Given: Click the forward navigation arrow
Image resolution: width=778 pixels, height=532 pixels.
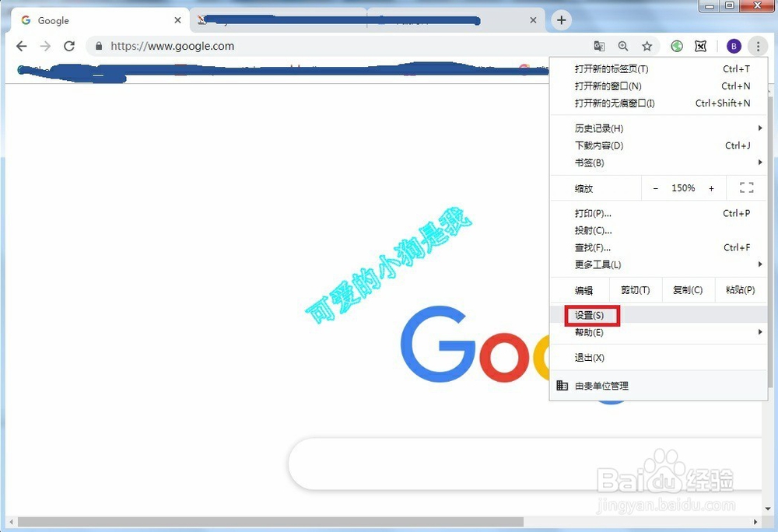Looking at the screenshot, I should pos(45,46).
